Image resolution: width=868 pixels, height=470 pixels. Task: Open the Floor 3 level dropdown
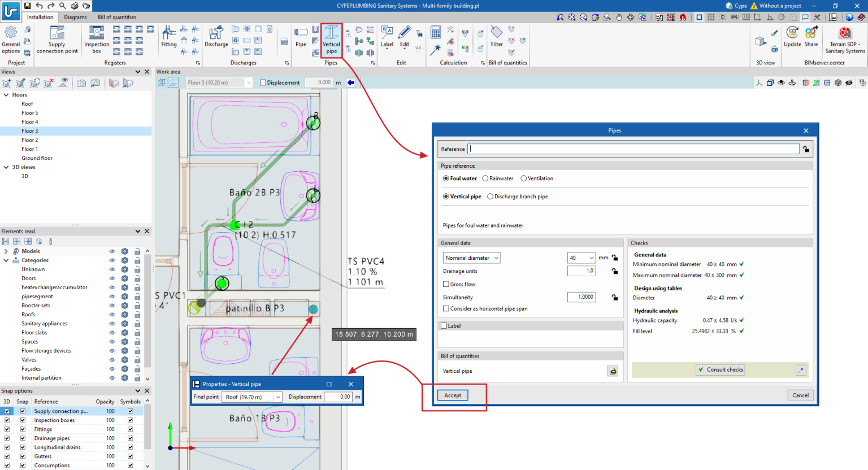point(219,82)
